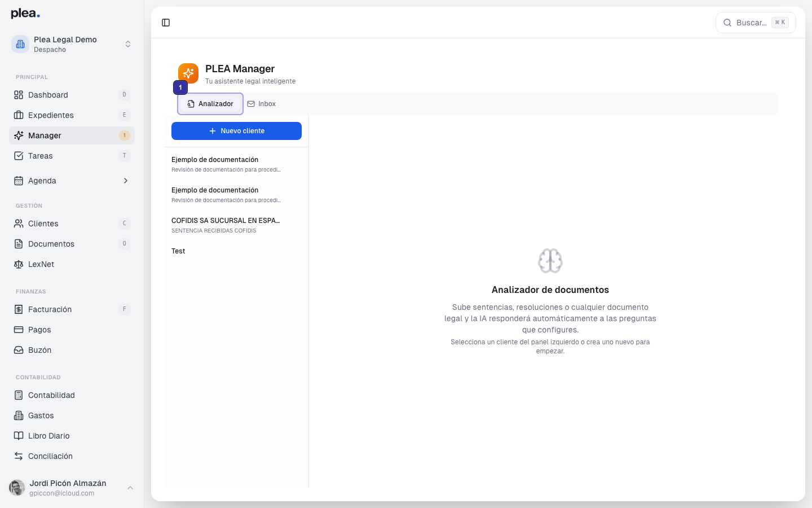Click the plea. logo
Image resolution: width=812 pixels, height=508 pixels.
(x=25, y=14)
